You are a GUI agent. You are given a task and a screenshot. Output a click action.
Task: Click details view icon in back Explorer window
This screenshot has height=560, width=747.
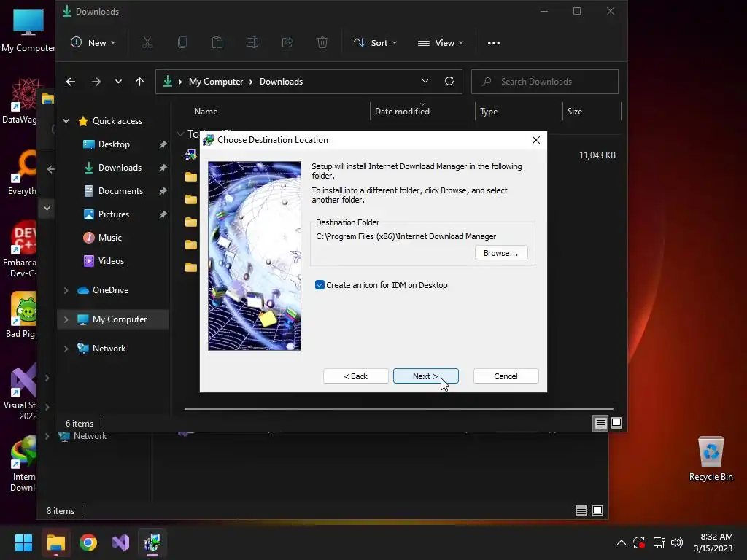pyautogui.click(x=581, y=510)
